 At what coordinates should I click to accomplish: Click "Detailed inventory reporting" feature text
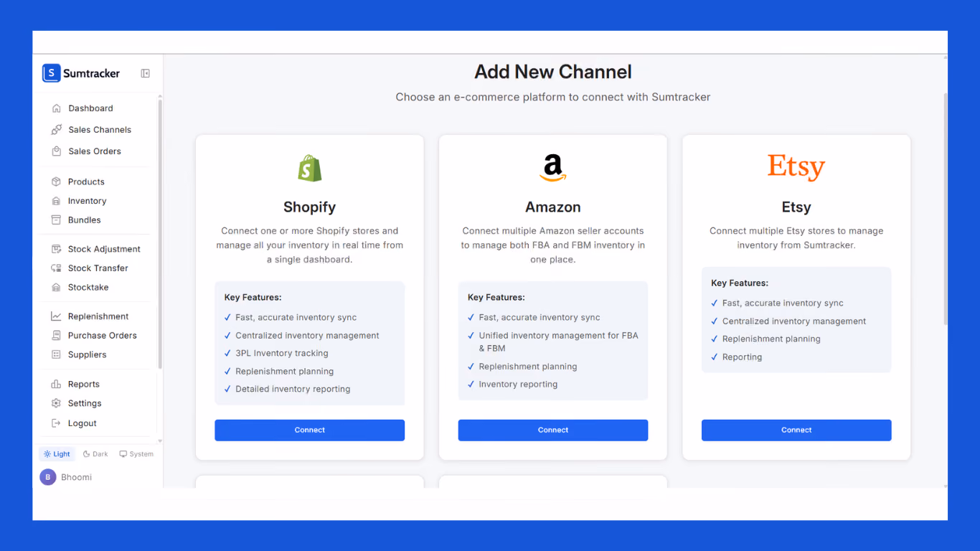[x=293, y=390]
